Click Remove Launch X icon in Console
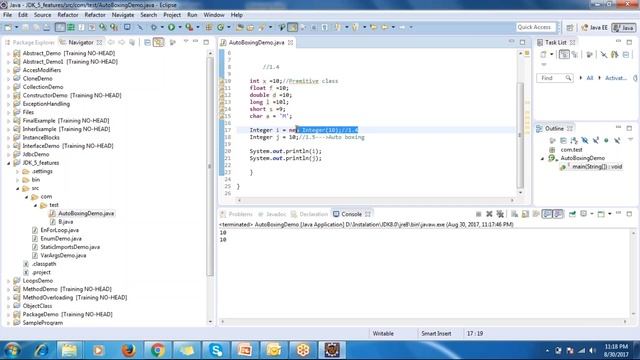This screenshot has height=360, width=640. [x=489, y=214]
